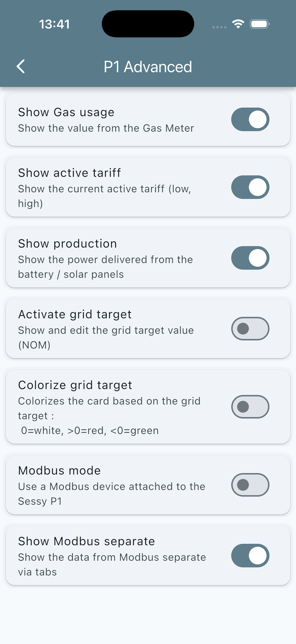Screen dimensions: 296x644
Task: Tap the Wi-Fi status icon
Action: pos(238,24)
